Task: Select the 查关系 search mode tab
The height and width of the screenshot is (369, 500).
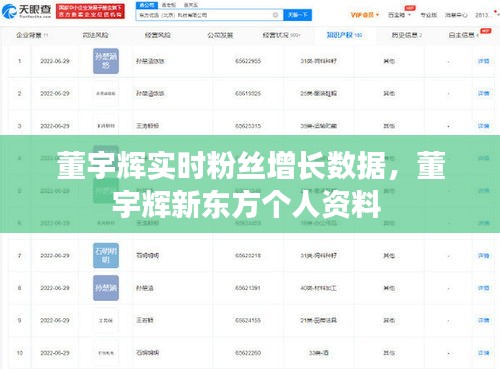Action: tap(191, 5)
